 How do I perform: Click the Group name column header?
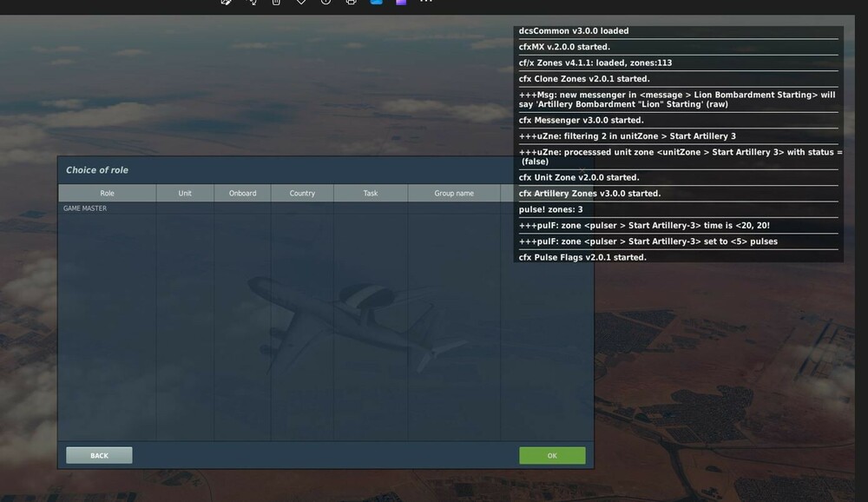454,194
